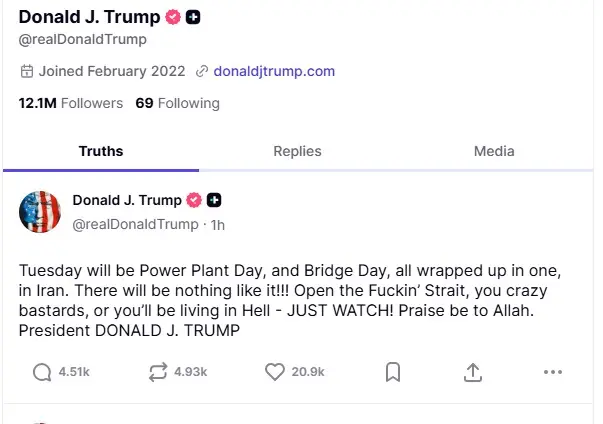The width and height of the screenshot is (603, 424).
Task: Switch to the Truths tab
Action: point(101,151)
